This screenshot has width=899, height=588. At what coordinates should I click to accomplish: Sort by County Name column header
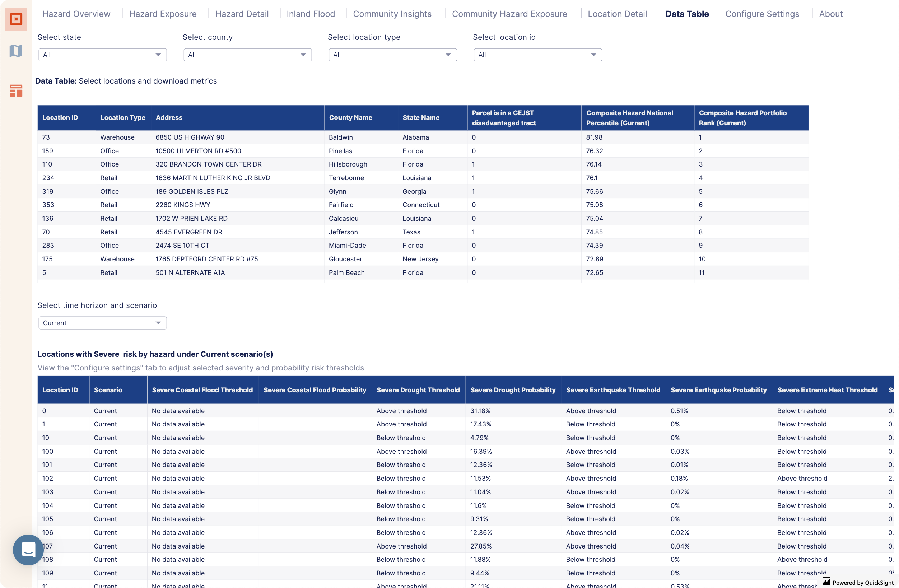point(361,118)
